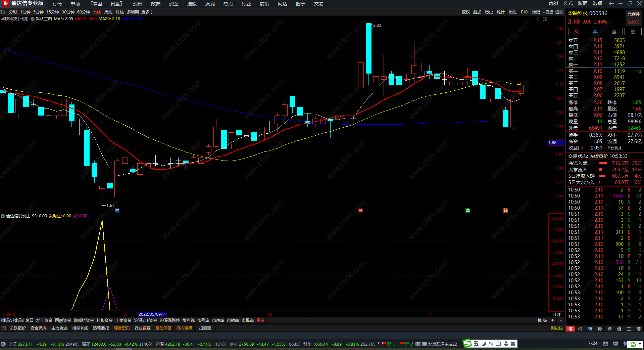Click the status bar keyboard icon near 7x24

(x=605, y=344)
